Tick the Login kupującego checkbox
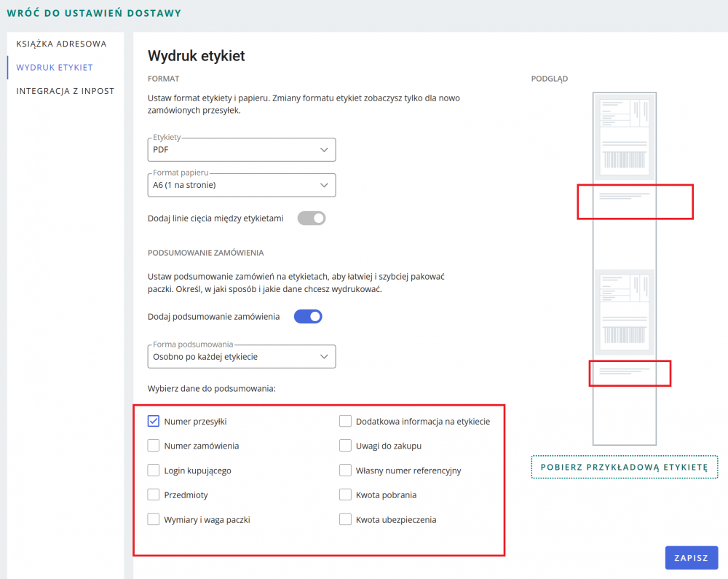 (154, 470)
